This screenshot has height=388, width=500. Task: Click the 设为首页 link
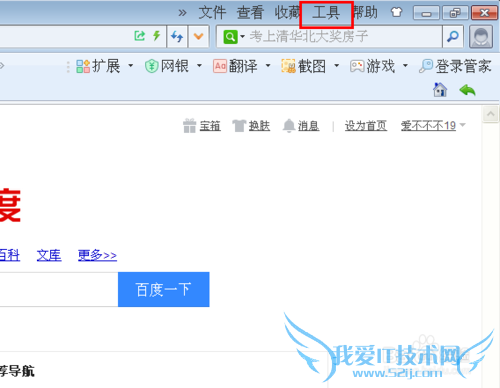tap(366, 126)
